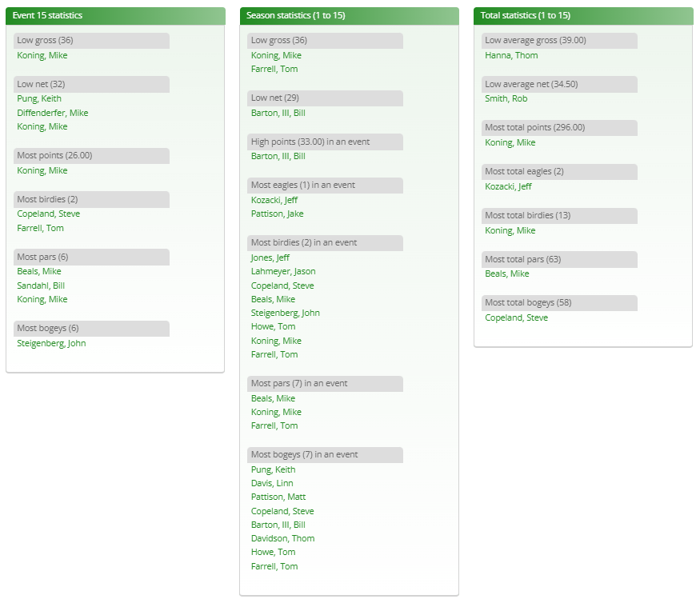Click the Low net (32) heading
Image resolution: width=700 pixels, height=599 pixels.
[x=91, y=84]
